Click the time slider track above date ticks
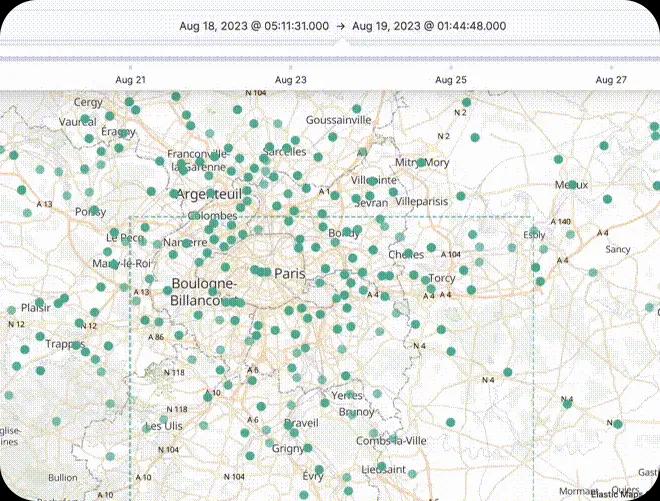 [x=330, y=59]
